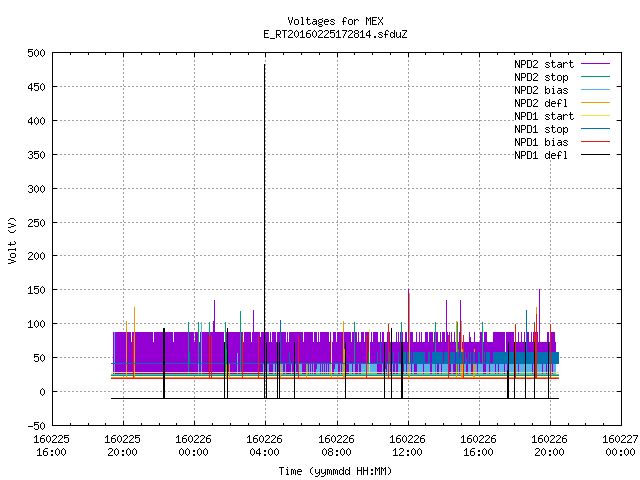
Task: Click the 'NPD1 start' legend label
Action: coord(544,116)
